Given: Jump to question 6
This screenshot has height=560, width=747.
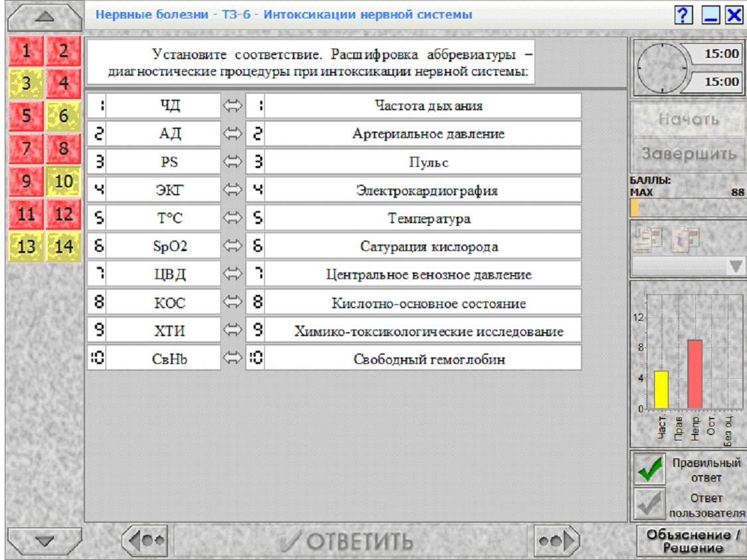Looking at the screenshot, I should tap(63, 116).
